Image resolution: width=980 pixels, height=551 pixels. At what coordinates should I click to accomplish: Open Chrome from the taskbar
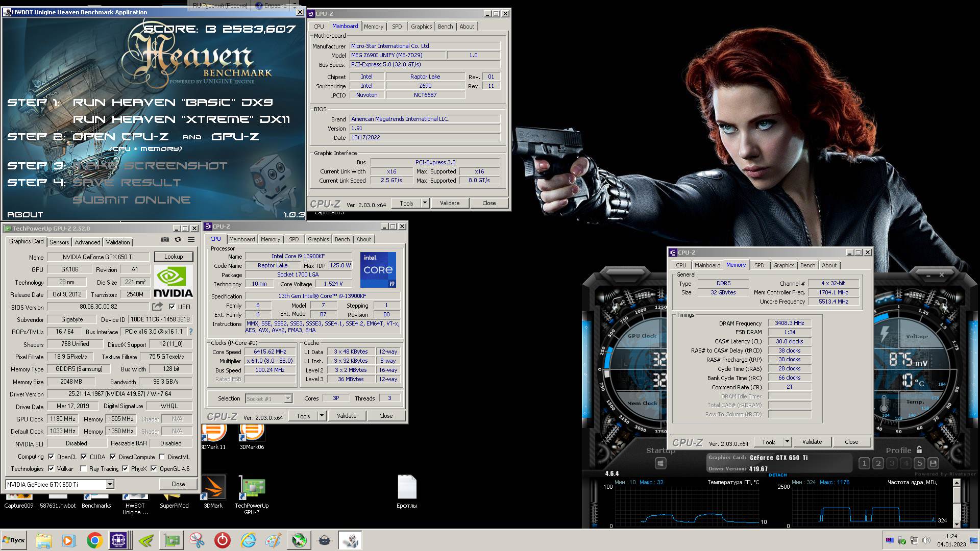point(94,540)
